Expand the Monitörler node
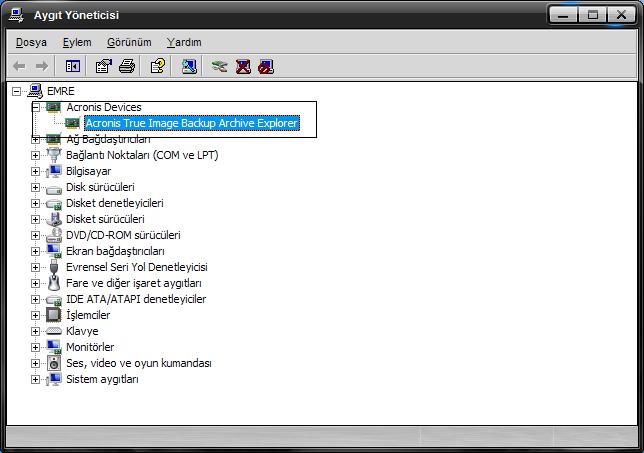Image resolution: width=644 pixels, height=453 pixels. [x=35, y=347]
